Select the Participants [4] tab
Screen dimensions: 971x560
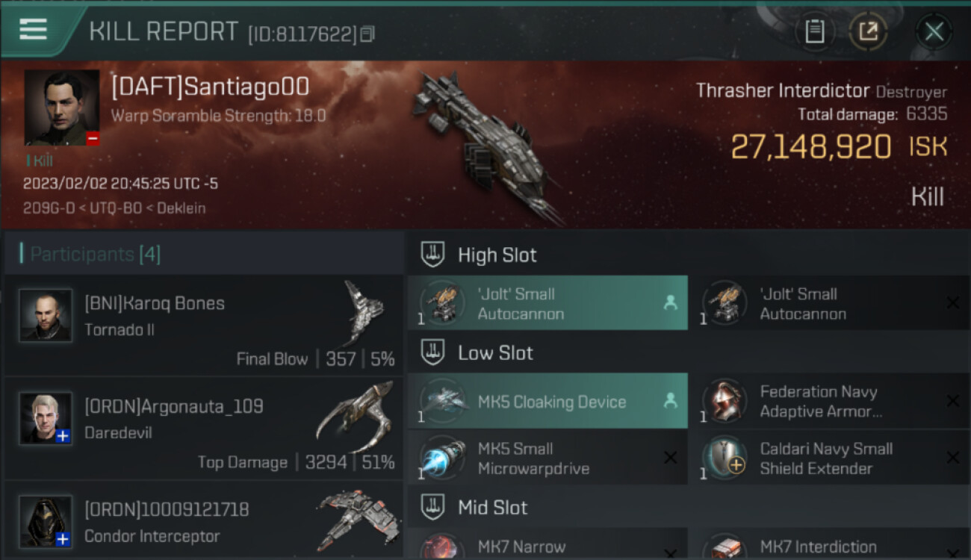tap(95, 254)
